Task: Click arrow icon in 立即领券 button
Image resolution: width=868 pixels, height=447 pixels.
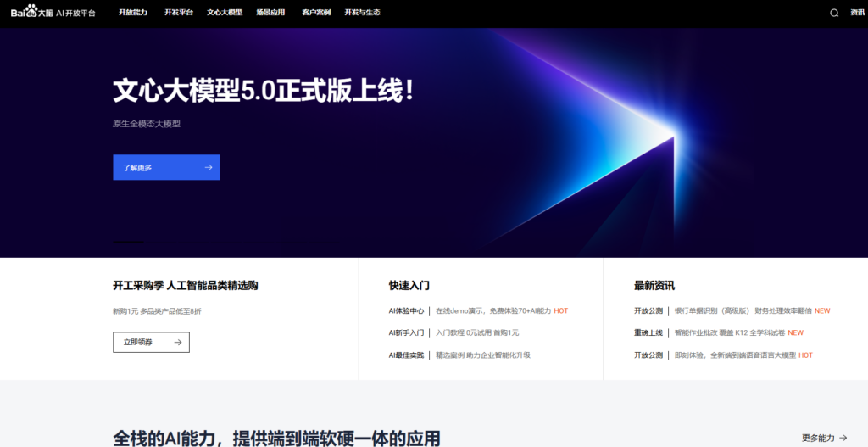Action: coord(178,343)
